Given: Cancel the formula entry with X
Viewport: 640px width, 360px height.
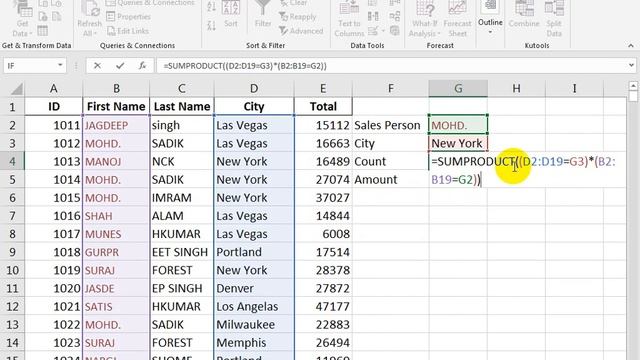Looking at the screenshot, I should coord(97,65).
